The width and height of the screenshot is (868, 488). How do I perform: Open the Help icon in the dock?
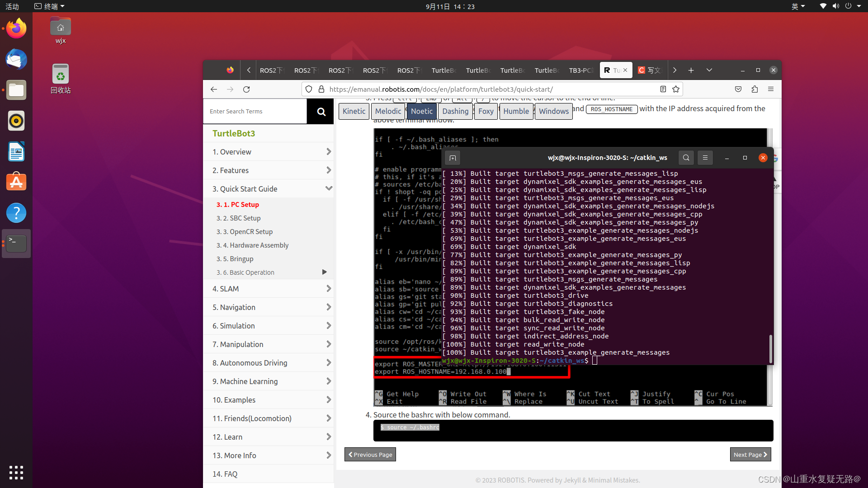16,213
